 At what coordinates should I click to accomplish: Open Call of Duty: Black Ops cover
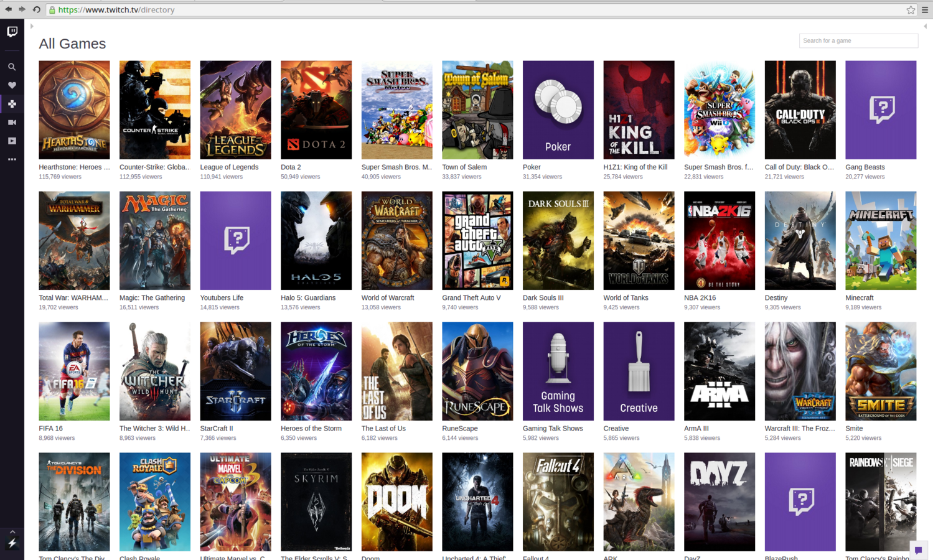coord(800,110)
